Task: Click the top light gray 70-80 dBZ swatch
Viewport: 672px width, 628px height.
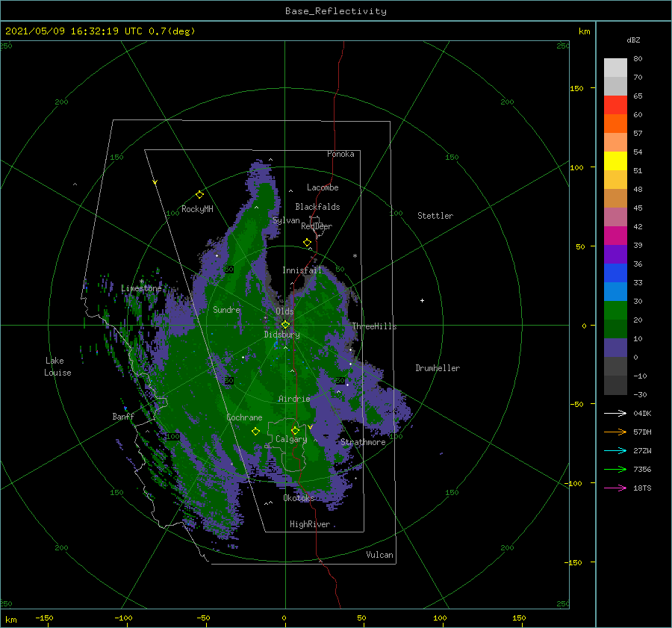Action: (615, 68)
